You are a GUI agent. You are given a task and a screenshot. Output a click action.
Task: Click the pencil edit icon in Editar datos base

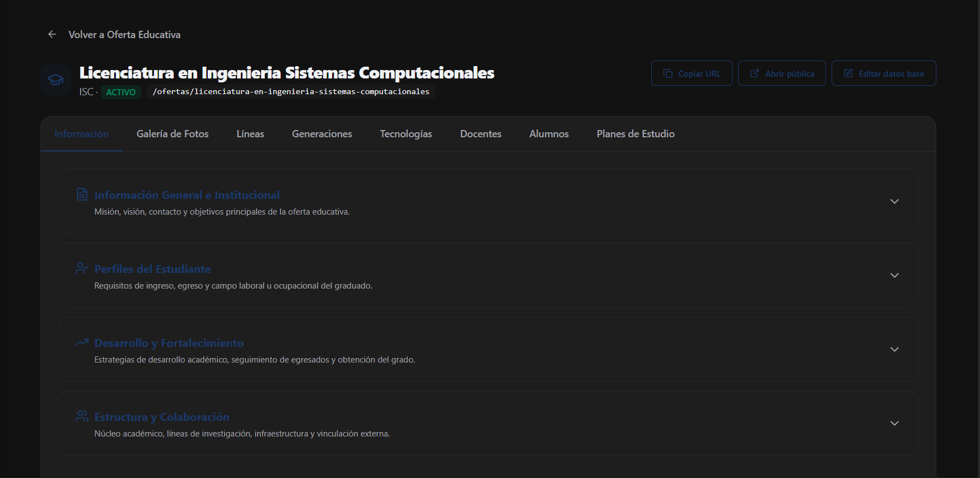pyautogui.click(x=848, y=73)
